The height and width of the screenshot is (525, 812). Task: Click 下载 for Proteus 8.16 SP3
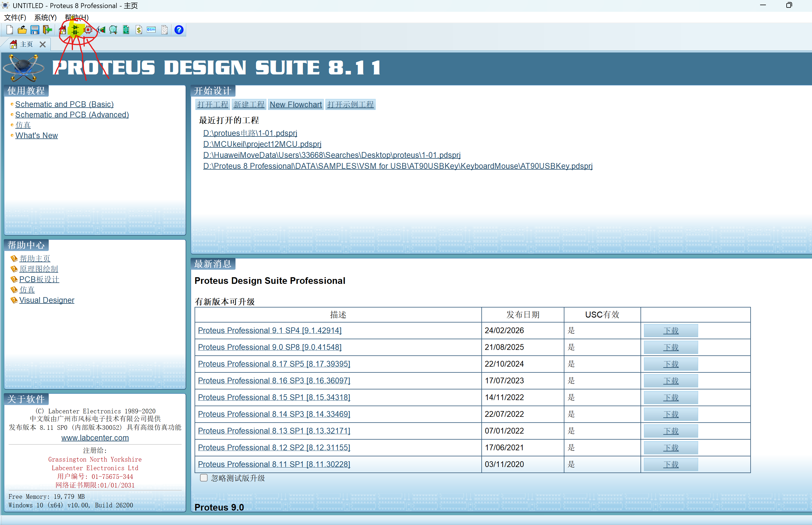[x=671, y=381]
